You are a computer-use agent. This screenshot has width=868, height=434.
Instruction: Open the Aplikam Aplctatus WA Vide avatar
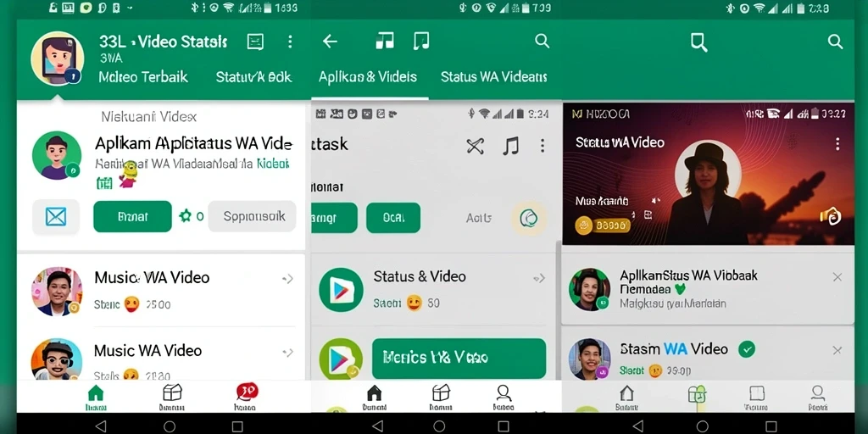tap(57, 156)
